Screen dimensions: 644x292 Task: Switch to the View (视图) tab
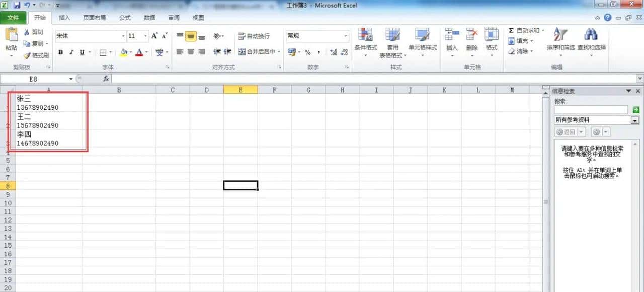199,18
